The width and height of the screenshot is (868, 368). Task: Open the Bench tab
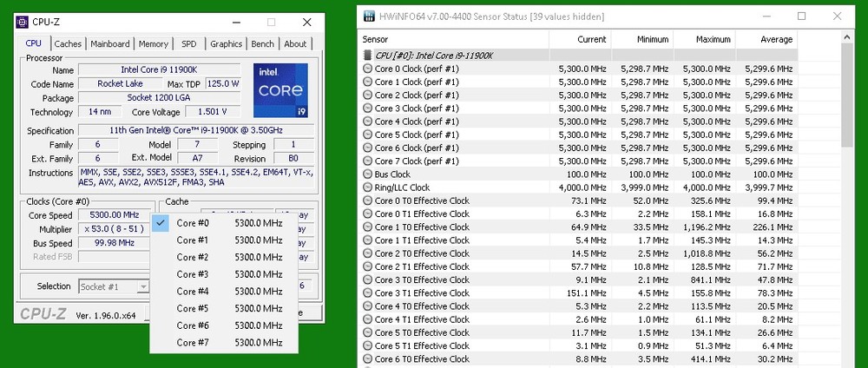coord(262,43)
